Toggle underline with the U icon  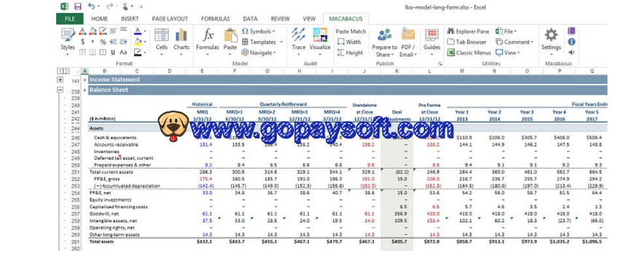coord(113,52)
